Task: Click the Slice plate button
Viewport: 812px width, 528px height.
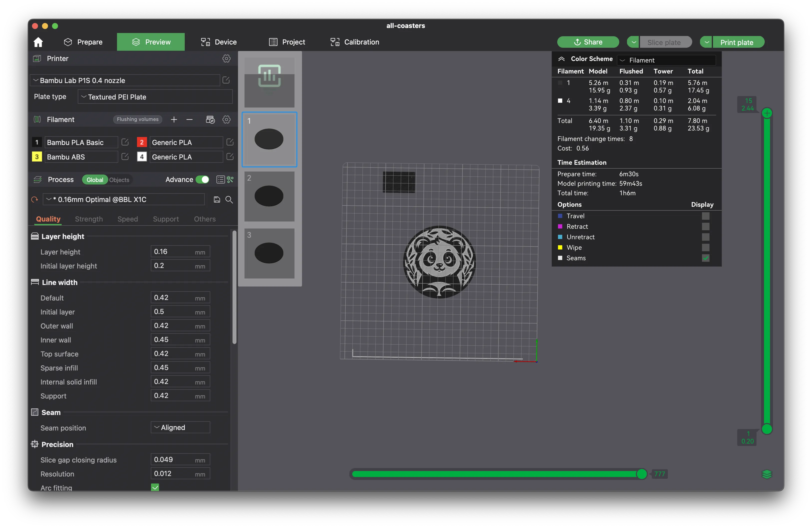Action: pyautogui.click(x=666, y=42)
